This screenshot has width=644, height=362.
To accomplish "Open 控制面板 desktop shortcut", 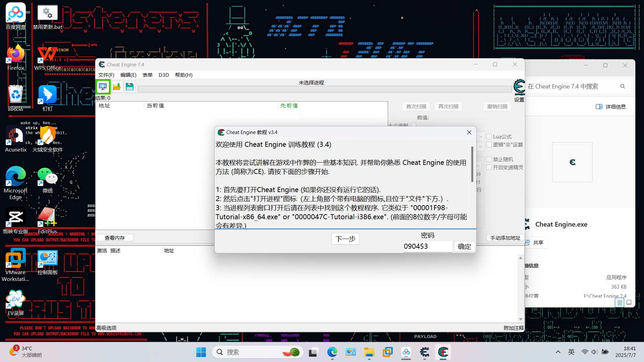I will (x=48, y=262).
